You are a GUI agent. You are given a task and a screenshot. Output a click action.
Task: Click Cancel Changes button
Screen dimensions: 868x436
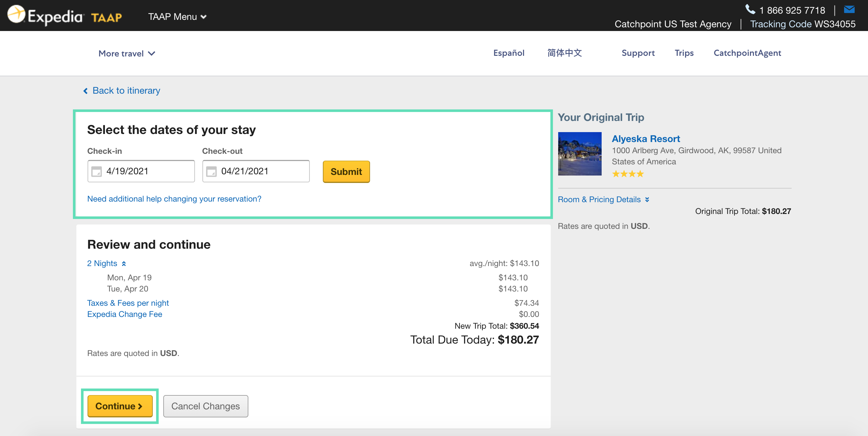[206, 406]
